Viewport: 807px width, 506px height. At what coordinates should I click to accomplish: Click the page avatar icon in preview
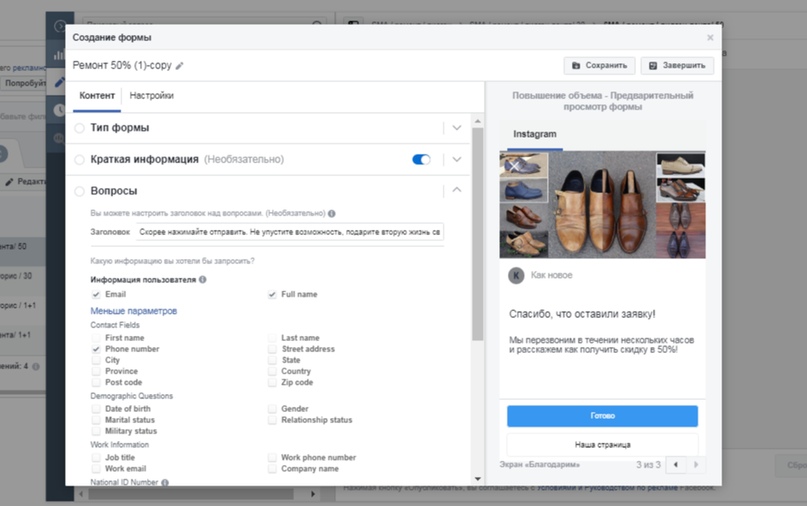click(x=516, y=275)
